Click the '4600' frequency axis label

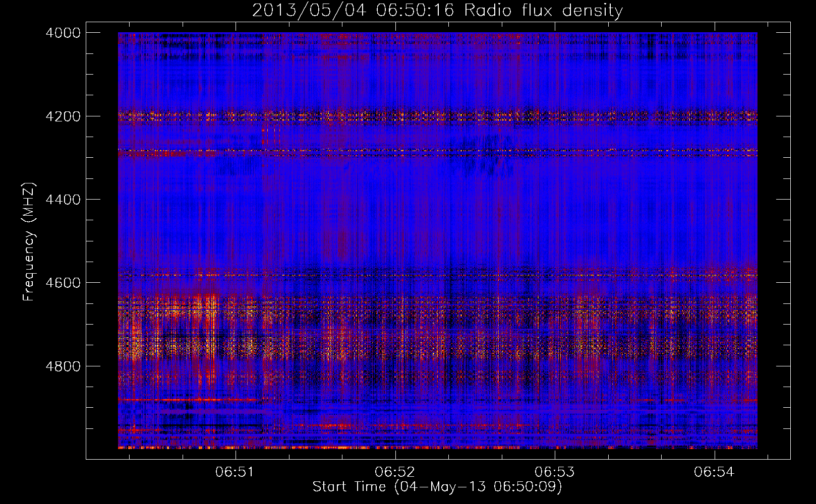click(63, 283)
